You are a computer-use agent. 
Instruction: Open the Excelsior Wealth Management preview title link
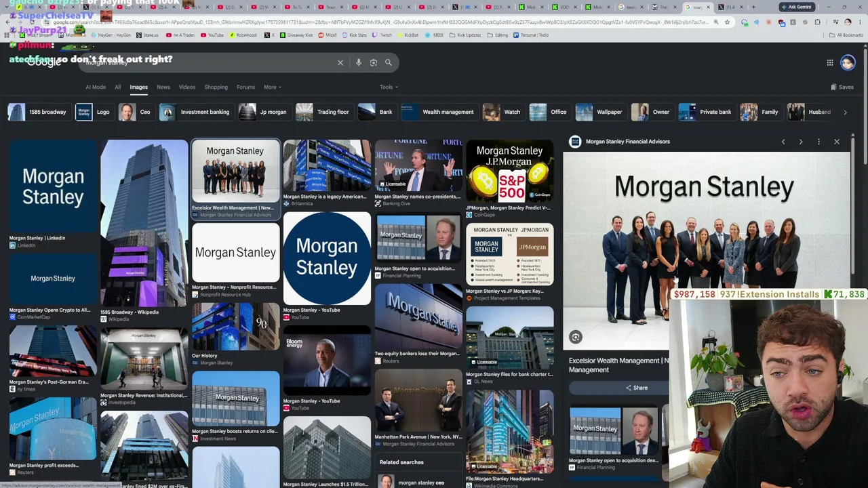[x=618, y=365]
